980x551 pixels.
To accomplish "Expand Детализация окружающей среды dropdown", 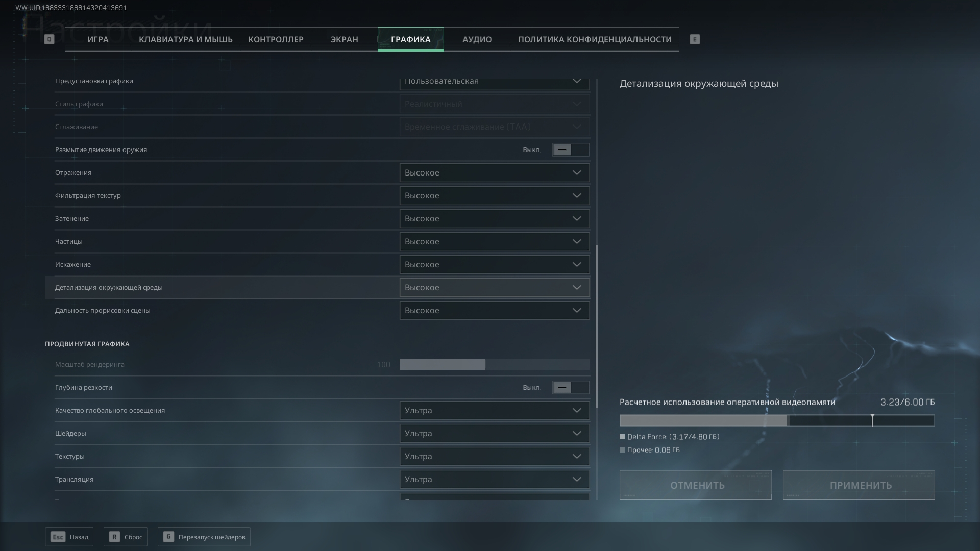I will pos(494,288).
